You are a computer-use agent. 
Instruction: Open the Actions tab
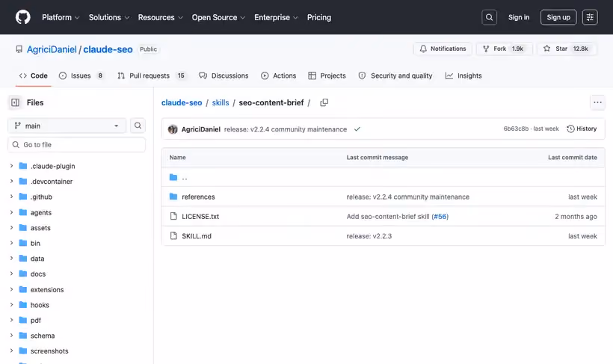point(278,75)
